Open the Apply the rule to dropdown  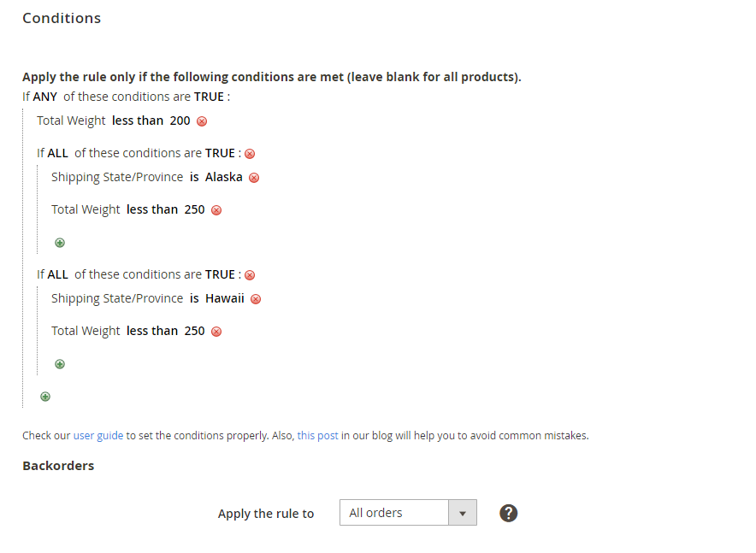point(408,513)
